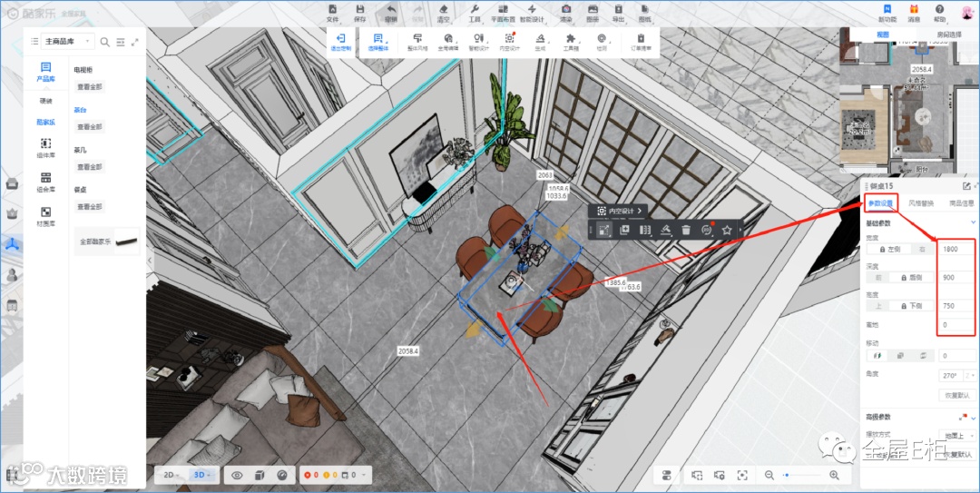The width and height of the screenshot is (980, 493).
Task: Toggle the 前 depth anchor option
Action: (877, 277)
